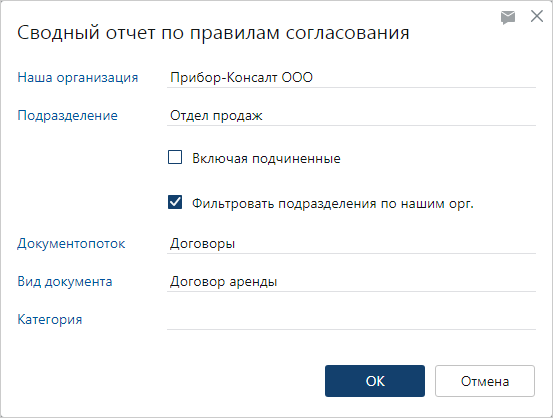Open the Наша организация dropdown field
The height and width of the screenshot is (418, 553).
click(351, 77)
